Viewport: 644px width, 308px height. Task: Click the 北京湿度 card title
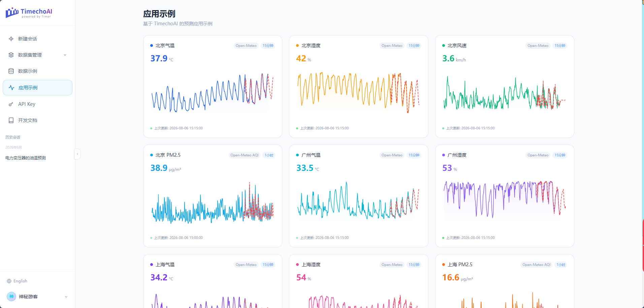311,45
